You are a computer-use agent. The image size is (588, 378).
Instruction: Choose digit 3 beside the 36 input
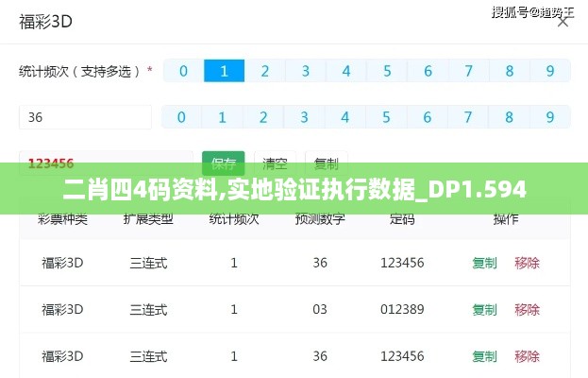[304, 117]
